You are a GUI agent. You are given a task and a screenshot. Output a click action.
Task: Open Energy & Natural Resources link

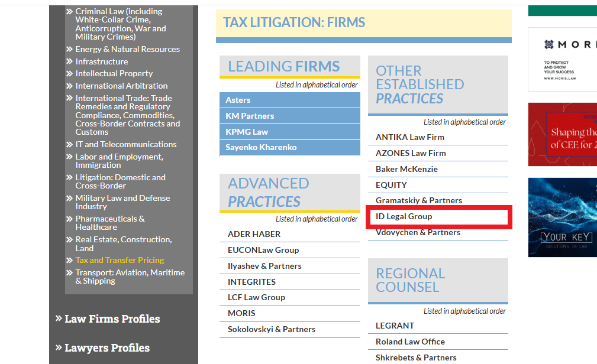(128, 49)
